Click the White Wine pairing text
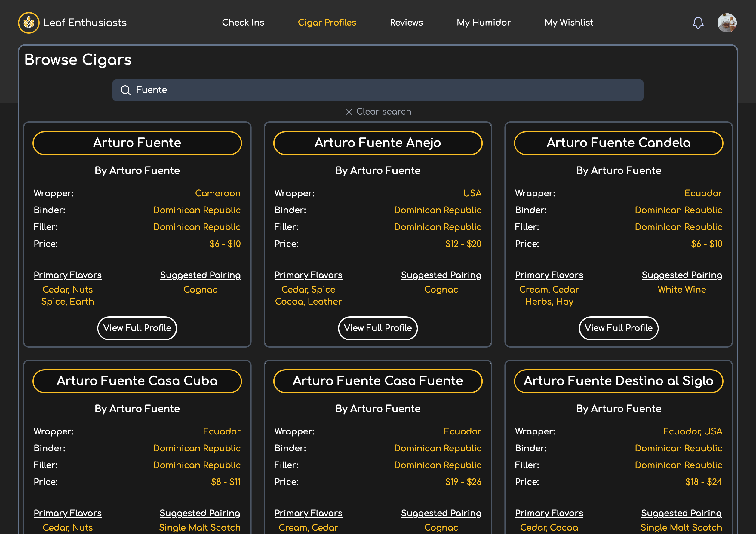This screenshot has height=534, width=756. click(x=682, y=289)
